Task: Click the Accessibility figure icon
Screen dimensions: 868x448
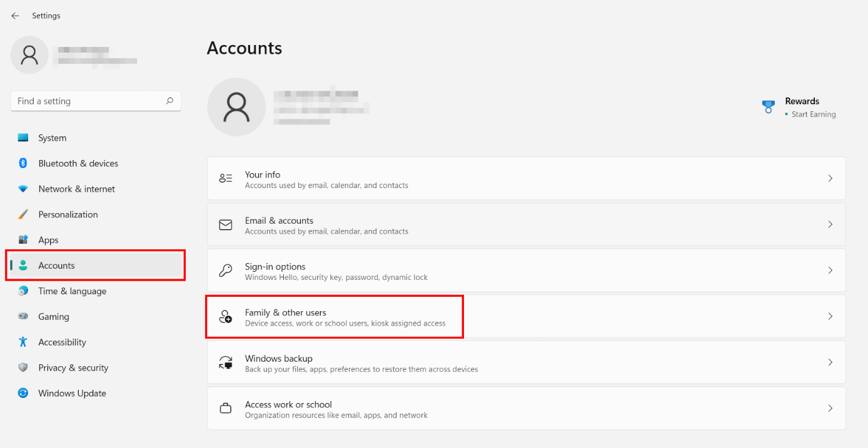Action: click(x=23, y=342)
